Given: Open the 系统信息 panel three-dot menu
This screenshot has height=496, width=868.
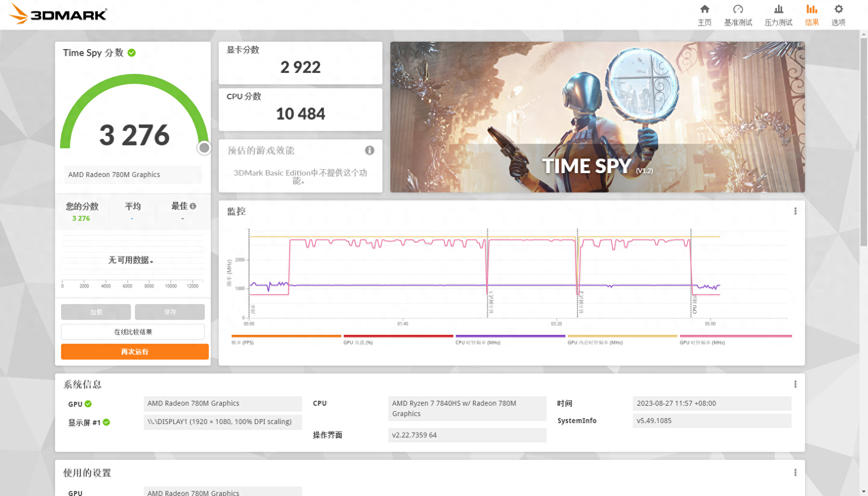Looking at the screenshot, I should [795, 384].
